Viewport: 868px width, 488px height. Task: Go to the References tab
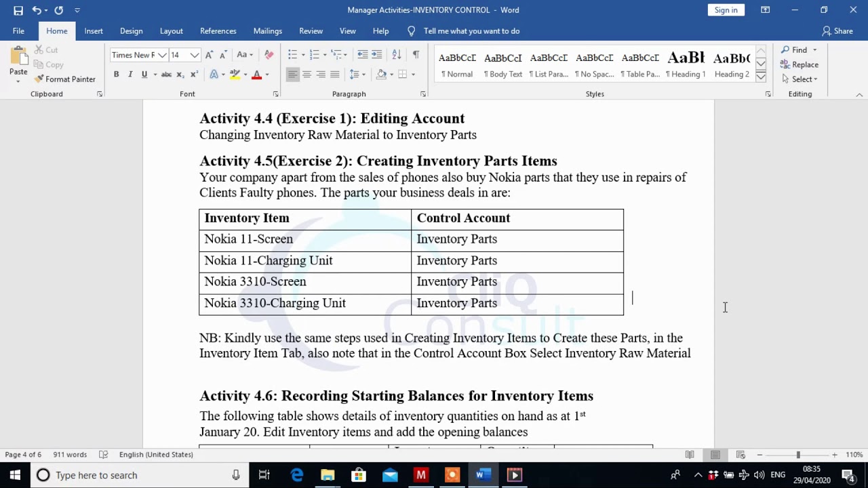coord(218,31)
